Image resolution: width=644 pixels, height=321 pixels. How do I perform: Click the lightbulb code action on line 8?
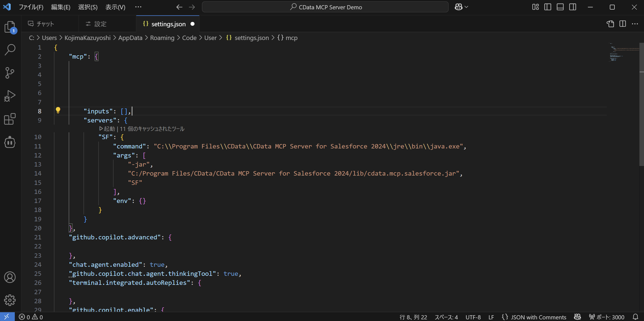click(58, 110)
